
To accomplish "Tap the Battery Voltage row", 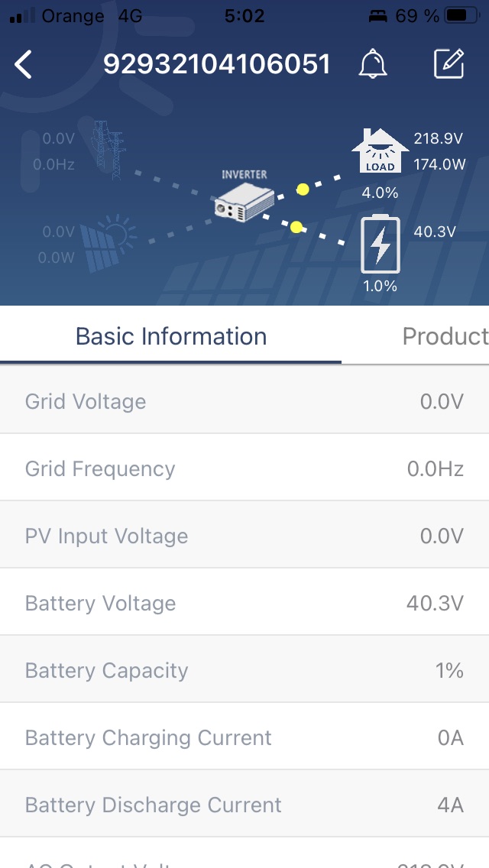I will click(x=244, y=603).
